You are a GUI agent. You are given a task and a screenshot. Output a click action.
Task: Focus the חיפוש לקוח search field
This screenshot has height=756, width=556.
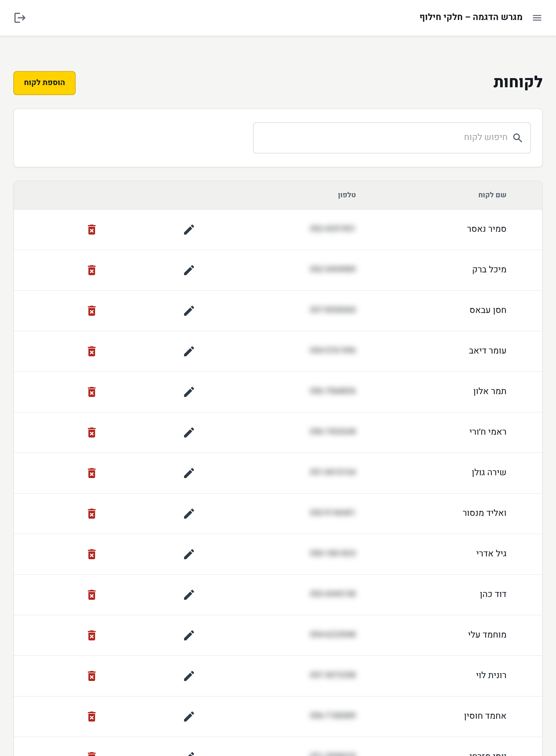pos(392,138)
